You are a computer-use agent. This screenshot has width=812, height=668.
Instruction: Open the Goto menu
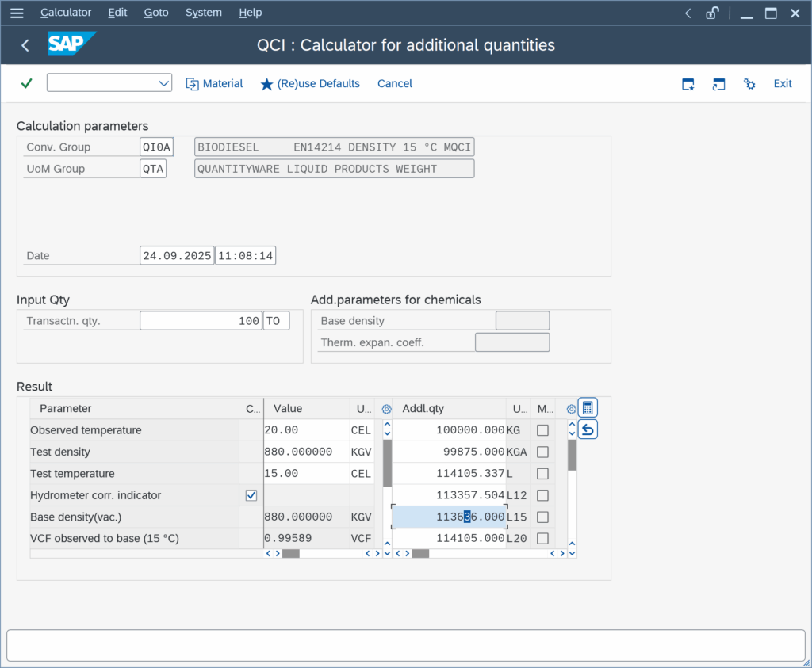tap(156, 13)
